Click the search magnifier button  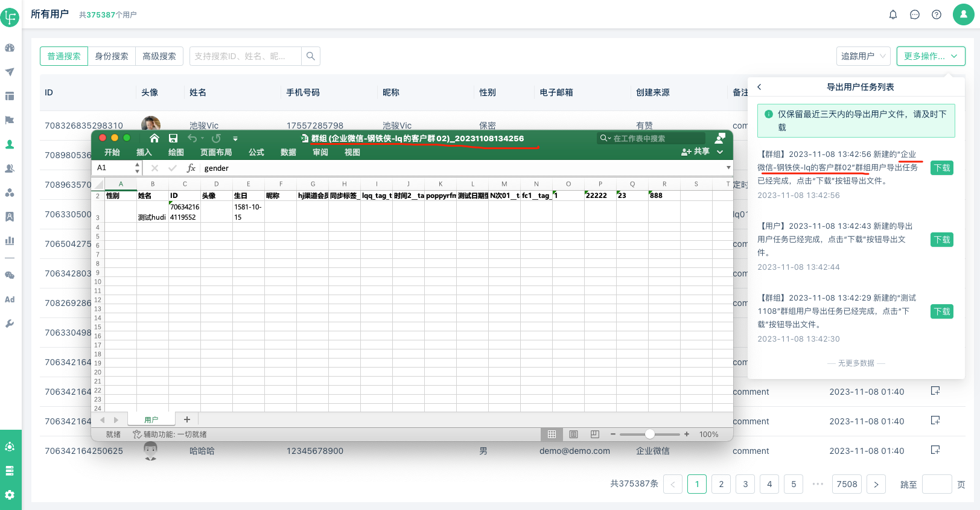311,56
